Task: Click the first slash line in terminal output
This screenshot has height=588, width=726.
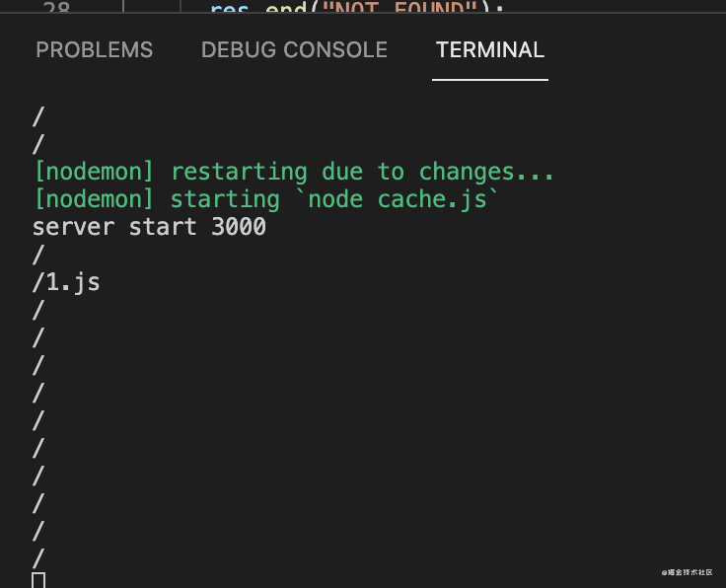Action: tap(38, 116)
